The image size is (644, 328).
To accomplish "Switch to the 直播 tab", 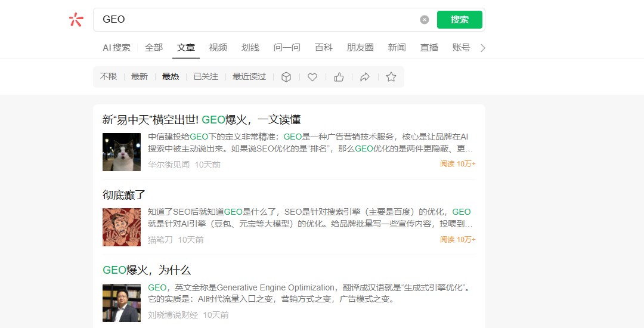I will point(429,48).
